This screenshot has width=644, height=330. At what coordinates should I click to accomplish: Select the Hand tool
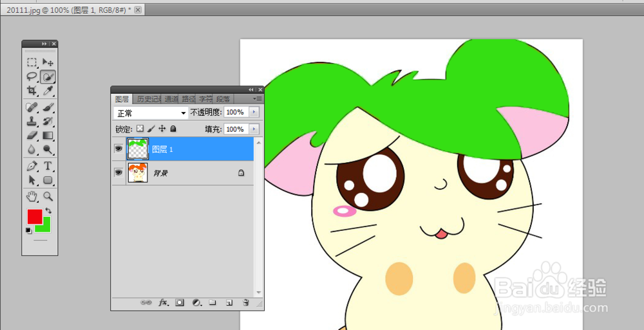pos(32,197)
